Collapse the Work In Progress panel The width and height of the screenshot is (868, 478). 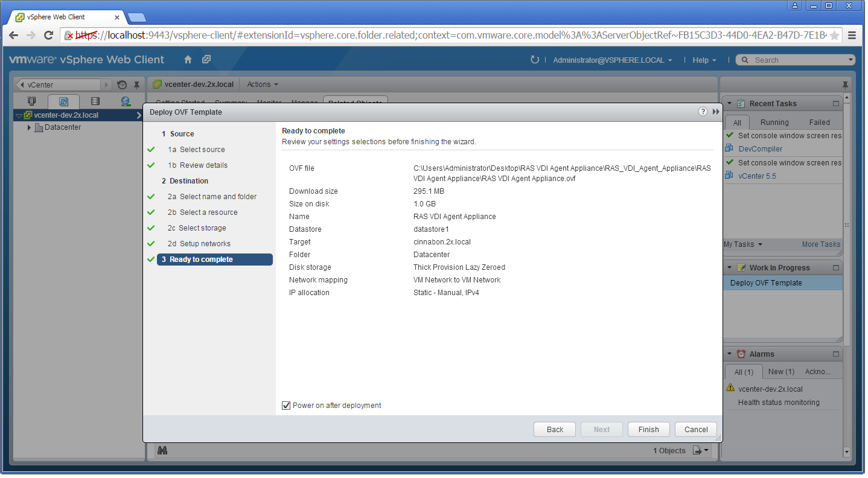(729, 267)
